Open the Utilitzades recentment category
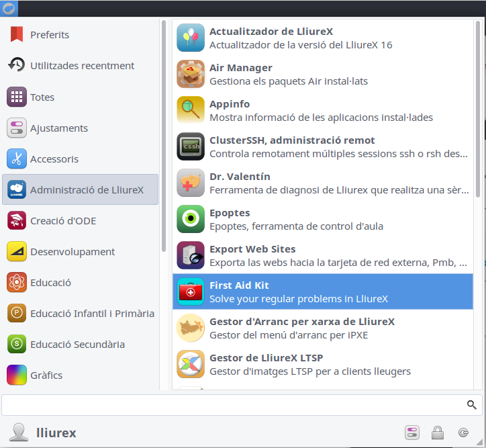The image size is (486, 448). pyautogui.click(x=82, y=66)
